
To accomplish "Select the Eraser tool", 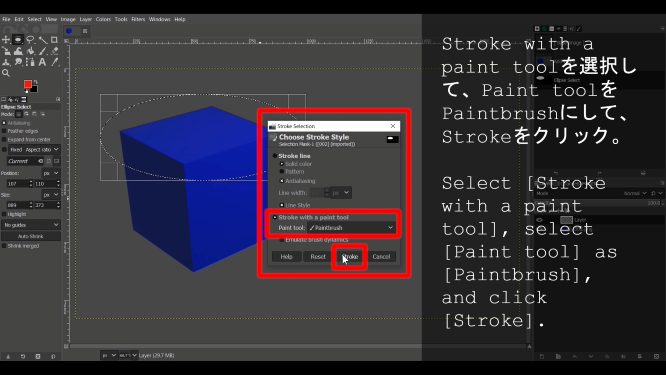I will tap(54, 51).
